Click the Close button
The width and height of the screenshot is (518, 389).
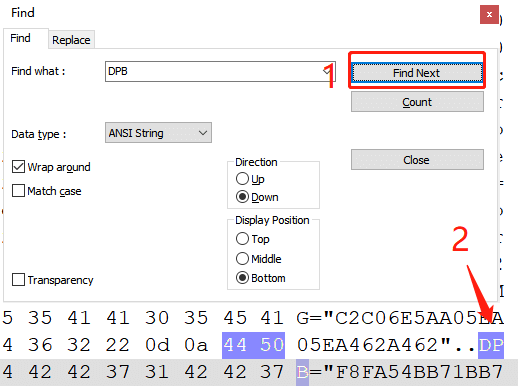coord(417,160)
